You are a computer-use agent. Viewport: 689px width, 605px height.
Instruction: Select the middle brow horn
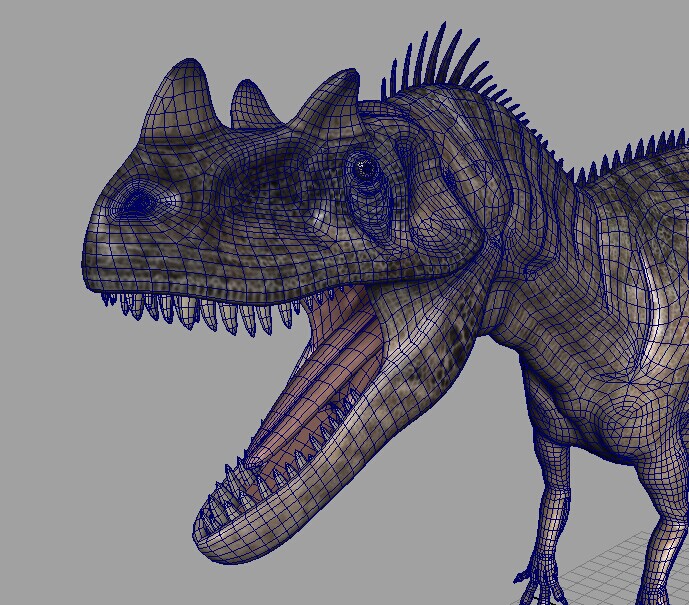(x=252, y=105)
